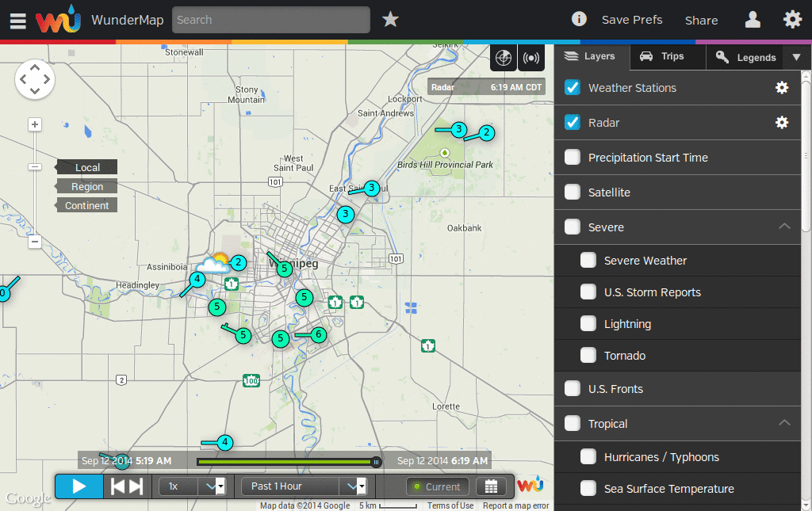Collapse the Tropical section chevron
Screen dimensions: 812x511
point(784,422)
